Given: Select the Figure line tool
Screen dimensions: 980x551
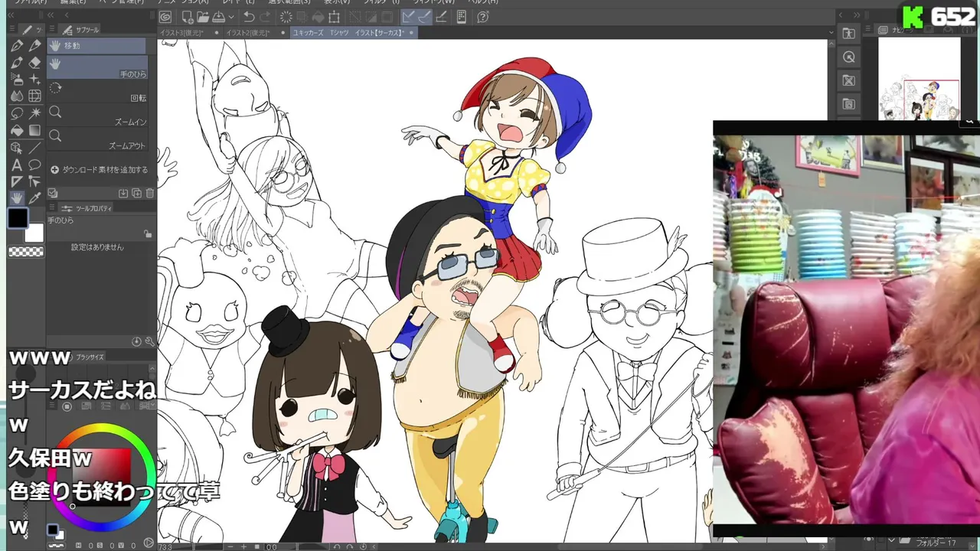Looking at the screenshot, I should click(34, 147).
